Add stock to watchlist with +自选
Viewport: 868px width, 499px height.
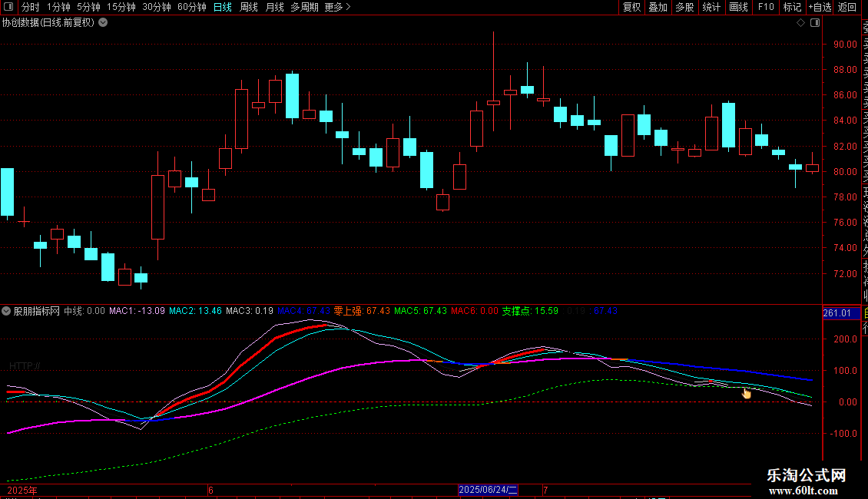click(819, 8)
